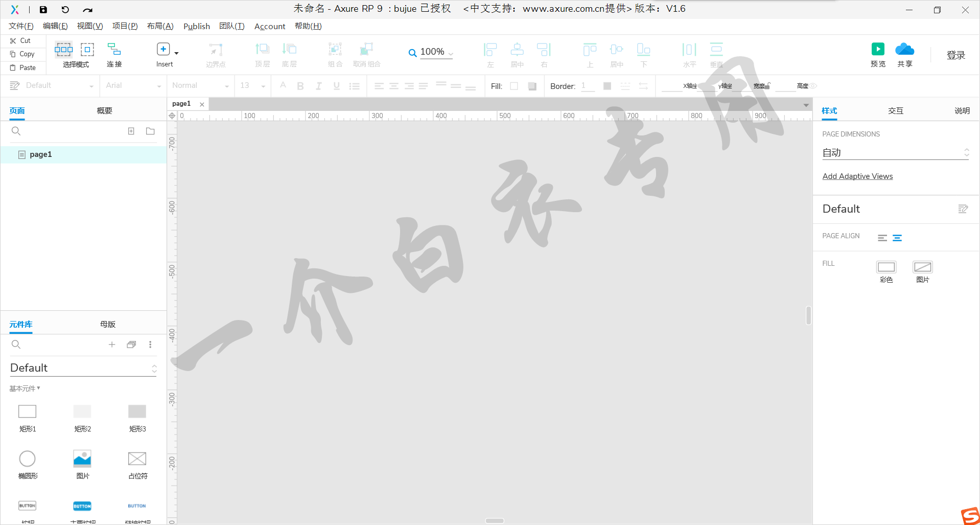Distribute horizontally with 水平 icon
Screen dimensions: 980x525
pos(689,50)
